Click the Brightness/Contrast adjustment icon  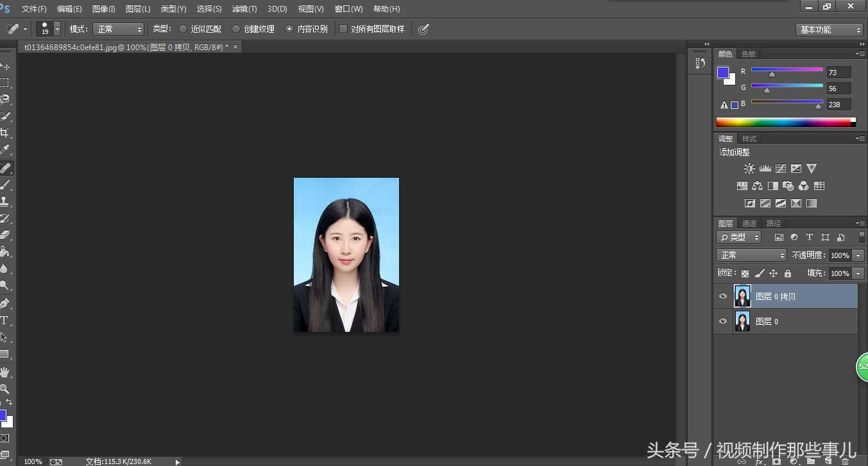click(749, 168)
